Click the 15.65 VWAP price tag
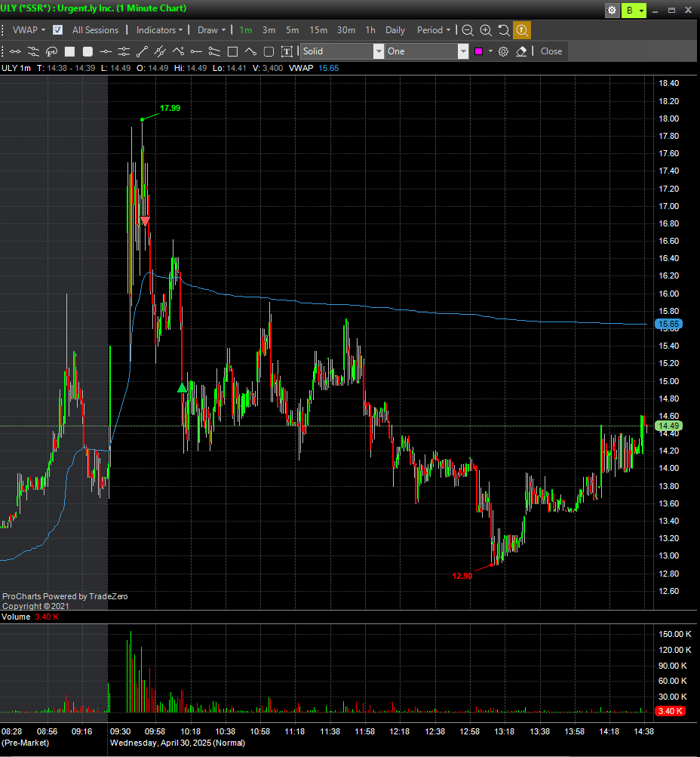Screen dimensions: 700x757 [x=668, y=324]
